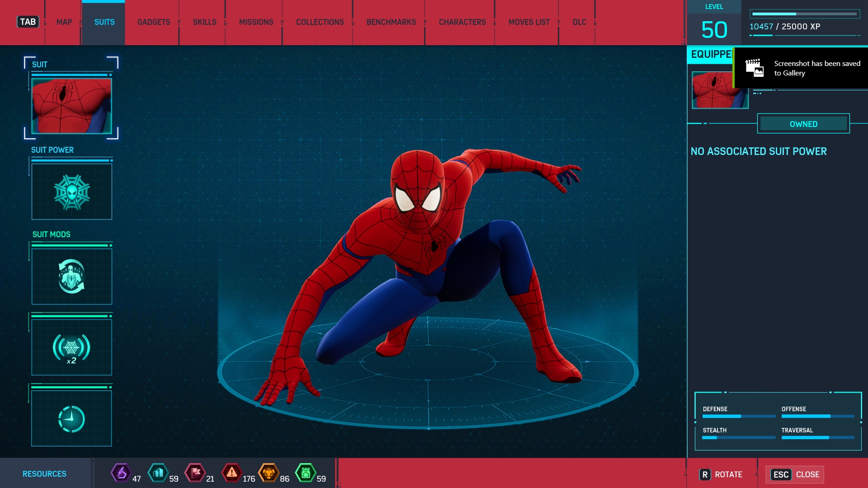Click the red crime token icon

pos(231,473)
